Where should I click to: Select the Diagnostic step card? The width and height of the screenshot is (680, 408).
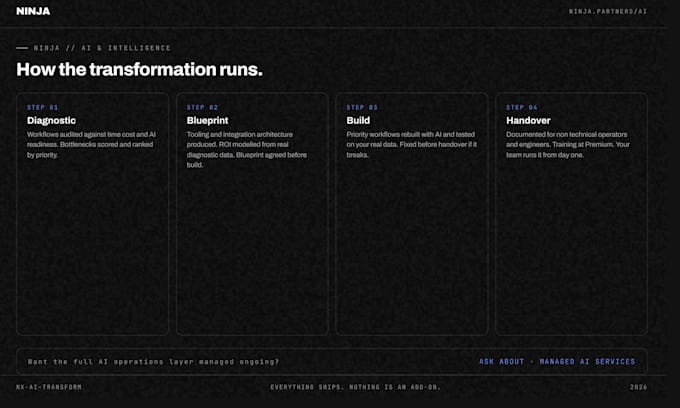tap(92, 214)
